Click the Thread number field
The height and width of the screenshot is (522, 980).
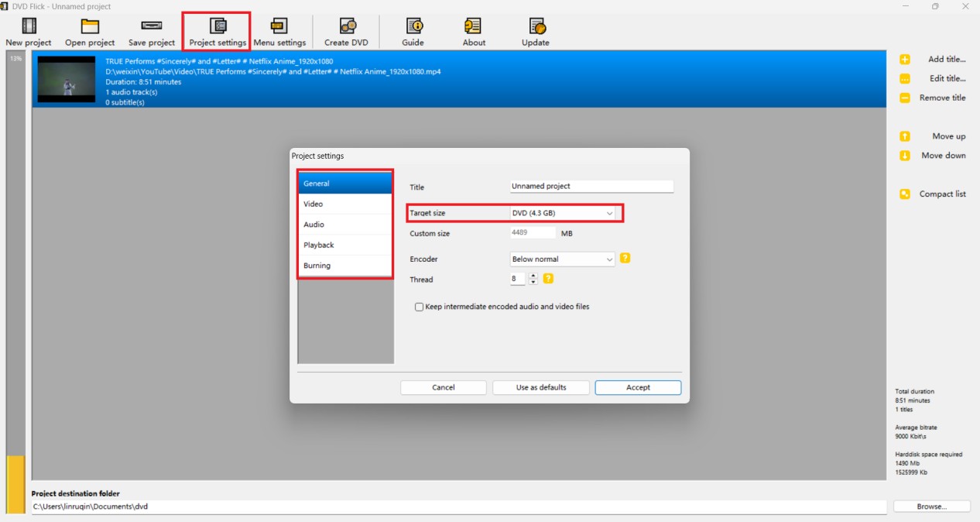click(518, 279)
